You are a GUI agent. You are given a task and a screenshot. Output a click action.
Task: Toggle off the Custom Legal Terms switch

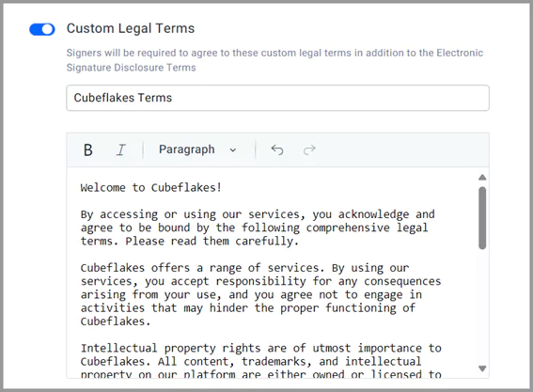[x=42, y=29]
